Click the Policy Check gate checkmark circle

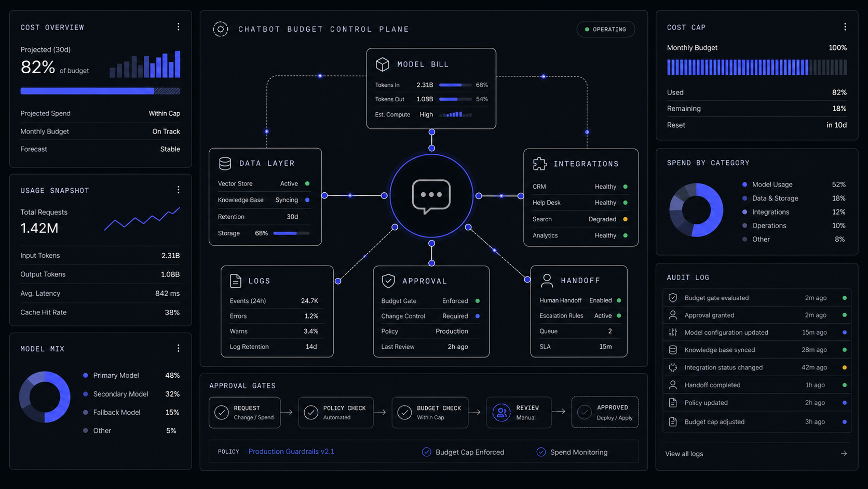(x=311, y=413)
